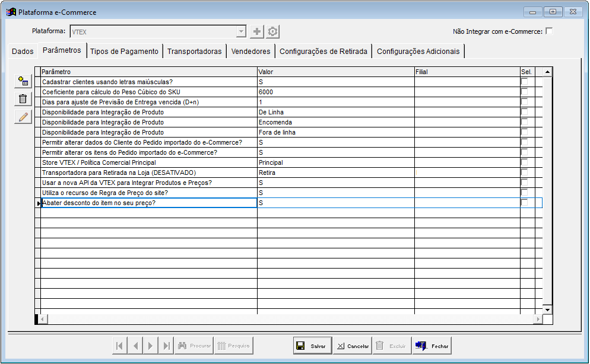Click the vertical scrollbar down arrow

tap(547, 309)
